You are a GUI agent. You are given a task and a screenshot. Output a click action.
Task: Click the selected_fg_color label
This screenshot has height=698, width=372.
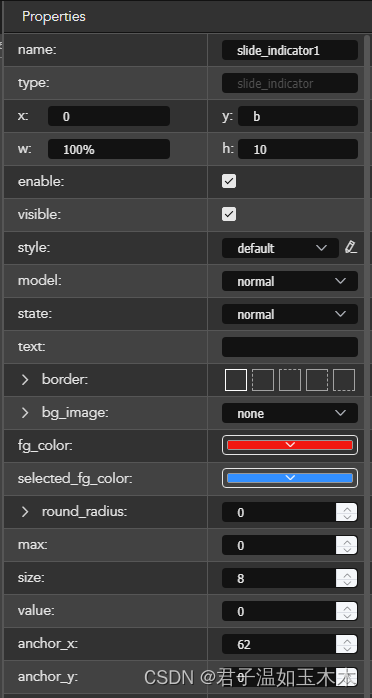[75, 479]
